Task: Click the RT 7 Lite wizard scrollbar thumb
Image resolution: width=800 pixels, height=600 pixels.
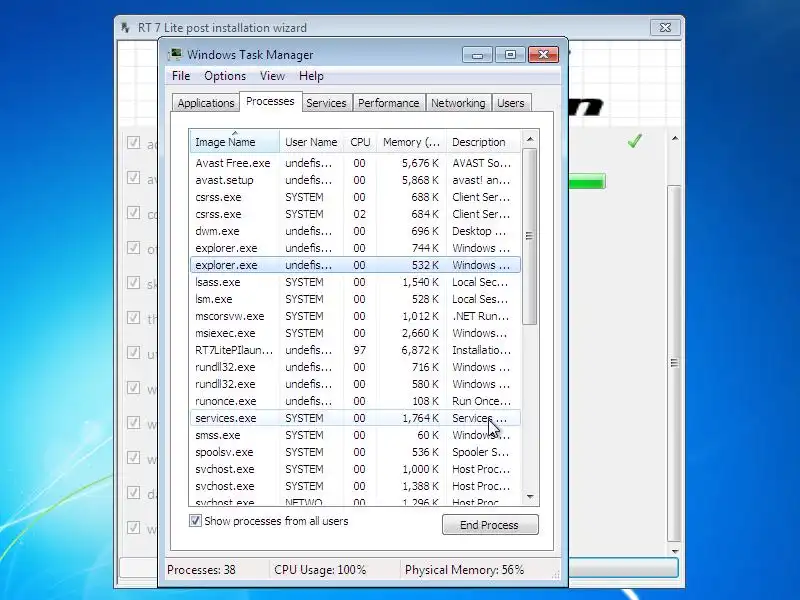Action: click(x=674, y=363)
